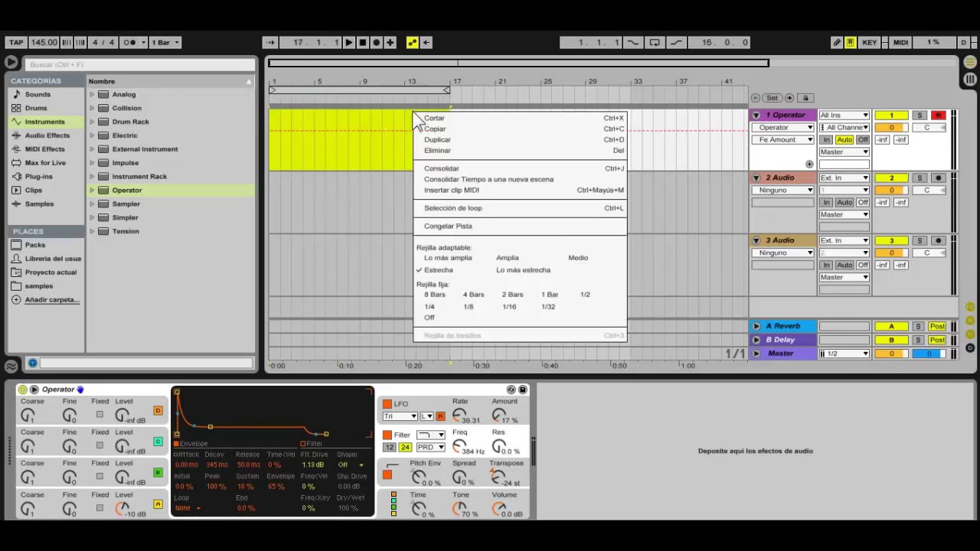Click the Filter Freq knob
The width and height of the screenshot is (980, 551).
point(458,446)
